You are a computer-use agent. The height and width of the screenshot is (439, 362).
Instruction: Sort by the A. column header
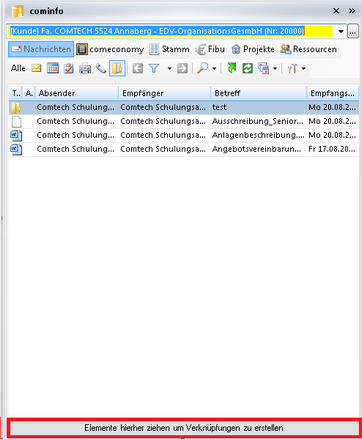[x=29, y=93]
